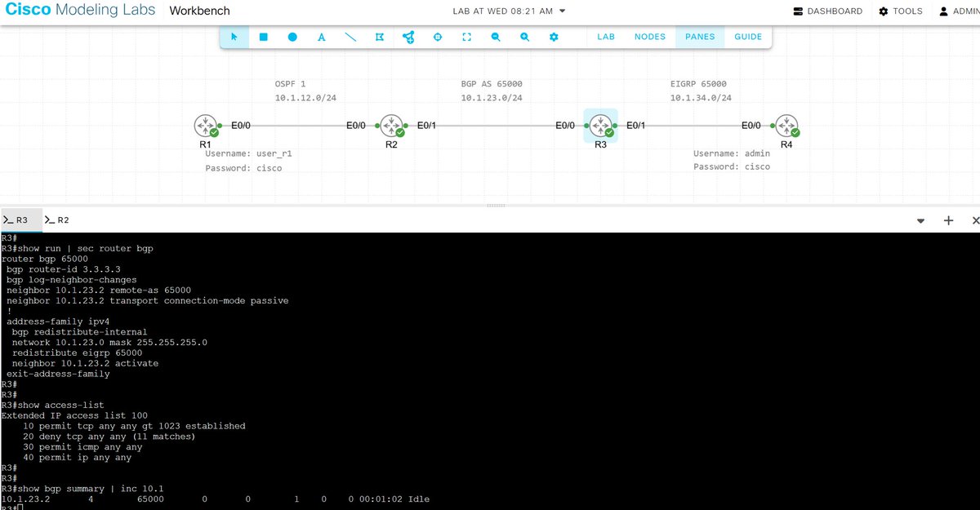The height and width of the screenshot is (510, 980).
Task: Click the fit-to-screen icon
Action: coord(466,37)
